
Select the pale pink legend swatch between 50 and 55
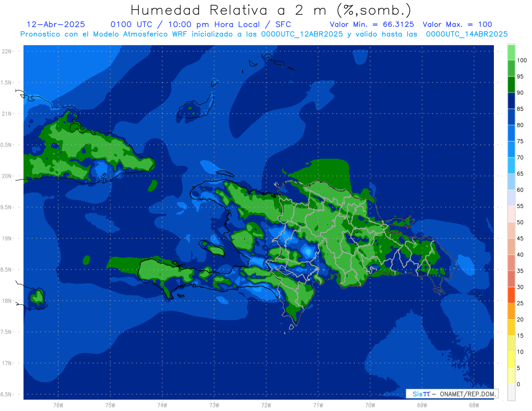pyautogui.click(x=511, y=214)
